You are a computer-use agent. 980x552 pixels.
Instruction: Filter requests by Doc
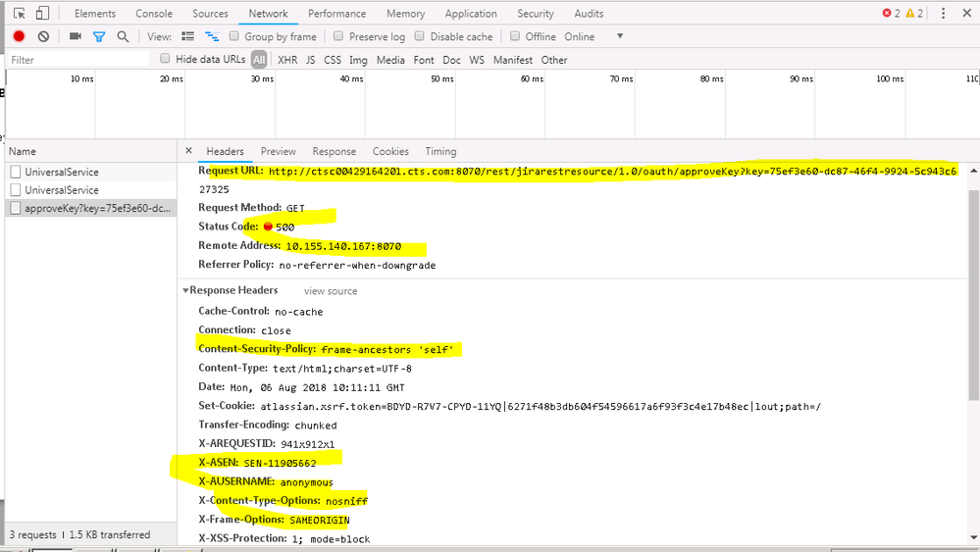451,60
